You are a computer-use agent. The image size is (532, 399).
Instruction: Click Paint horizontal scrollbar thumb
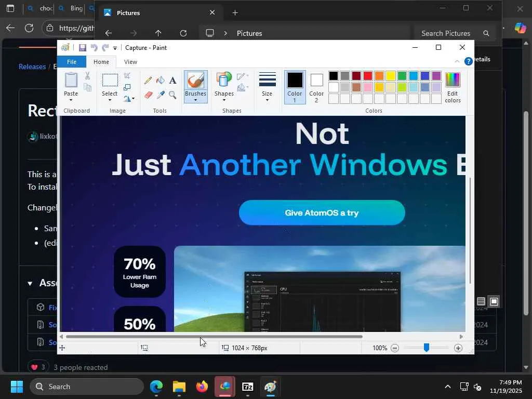(x=214, y=337)
